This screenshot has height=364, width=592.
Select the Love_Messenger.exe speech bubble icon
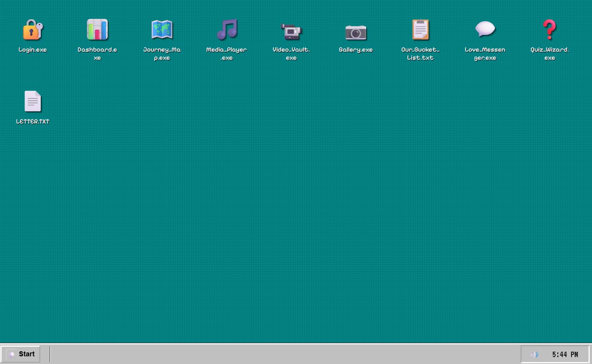click(x=485, y=29)
